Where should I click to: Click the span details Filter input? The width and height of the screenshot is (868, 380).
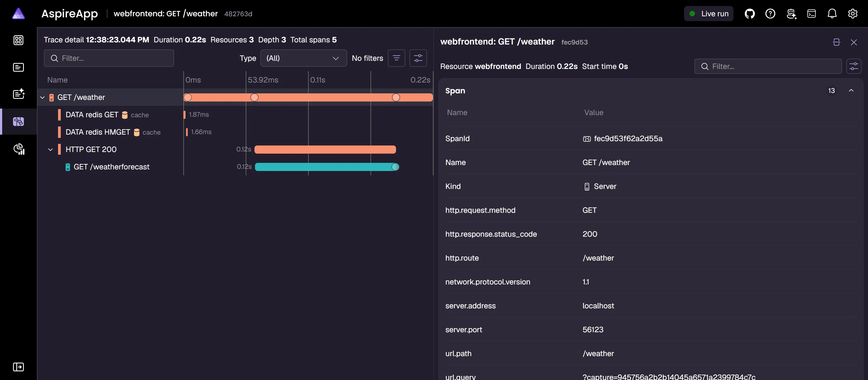(768, 66)
